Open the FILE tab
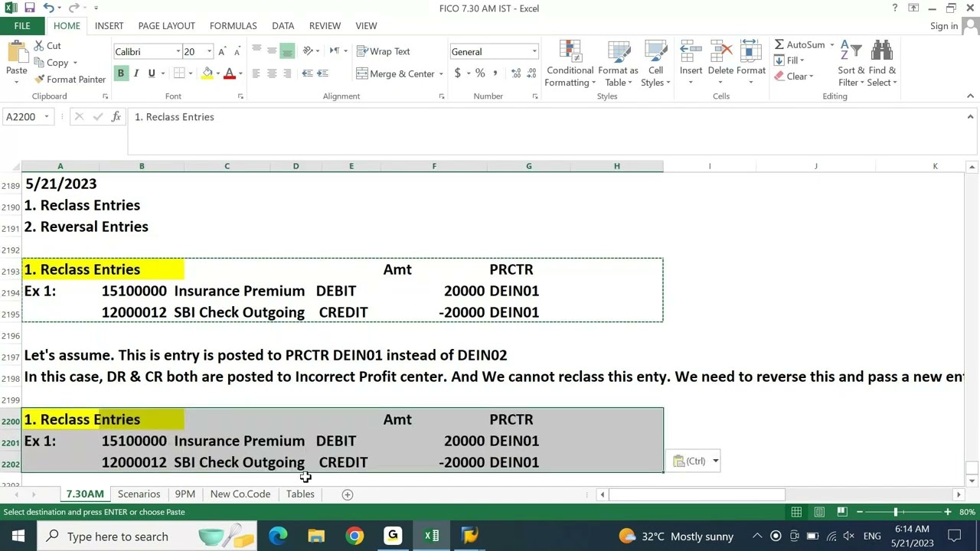The image size is (980, 551). [22, 26]
